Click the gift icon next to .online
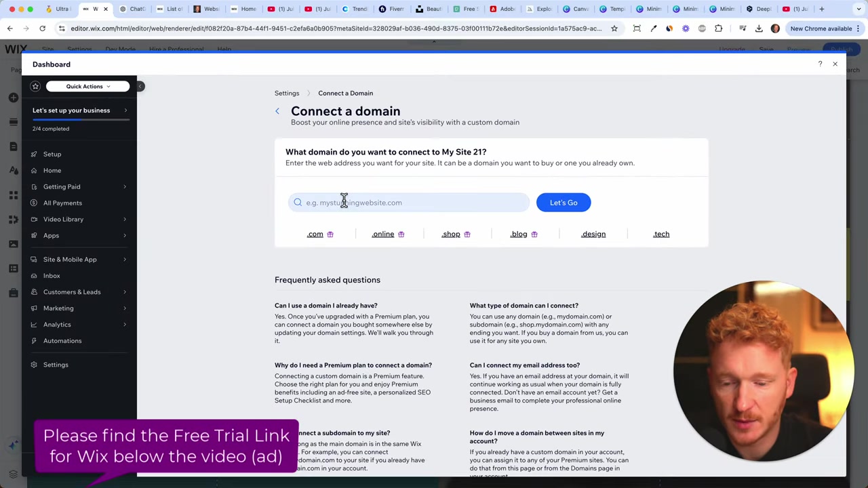The image size is (868, 488). click(401, 235)
